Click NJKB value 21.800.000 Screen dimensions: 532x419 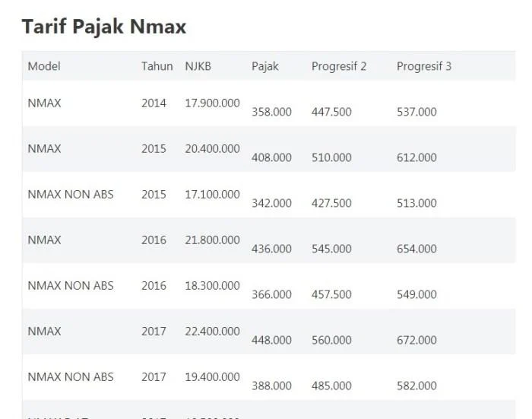[x=212, y=240]
